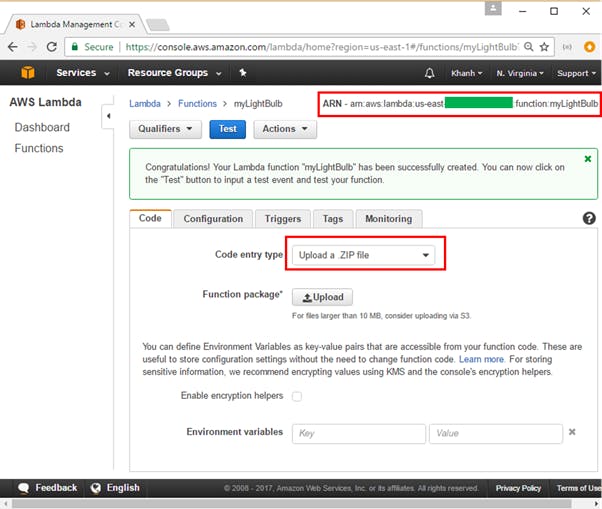Viewport: 602px width, 509px height.
Task: Click the myLightBulb breadcrumb text
Action: pos(258,104)
